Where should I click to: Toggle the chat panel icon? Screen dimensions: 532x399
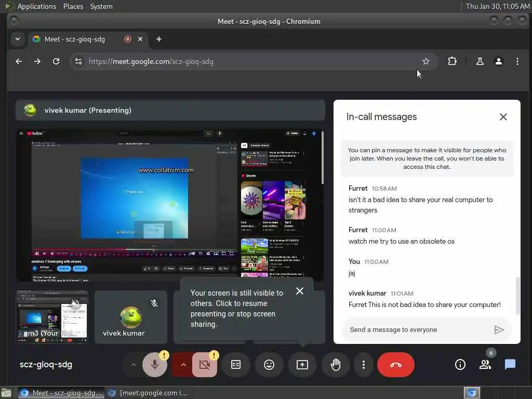(x=510, y=365)
